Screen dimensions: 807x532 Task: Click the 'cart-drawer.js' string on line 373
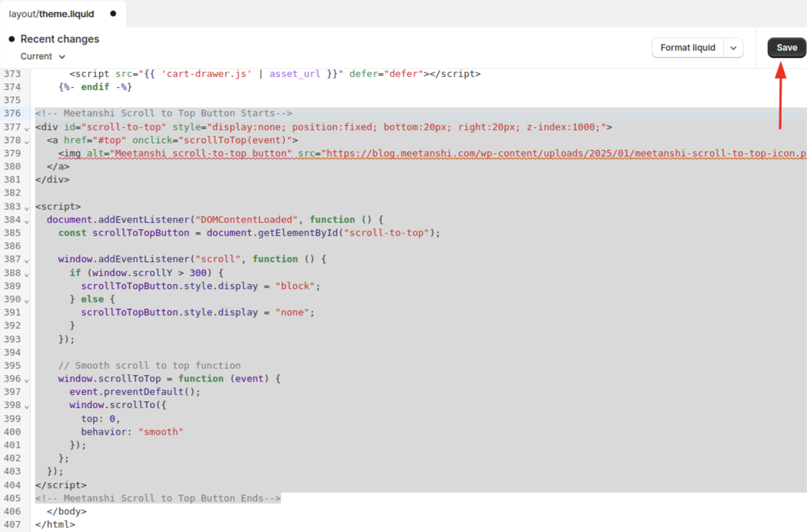pos(207,74)
